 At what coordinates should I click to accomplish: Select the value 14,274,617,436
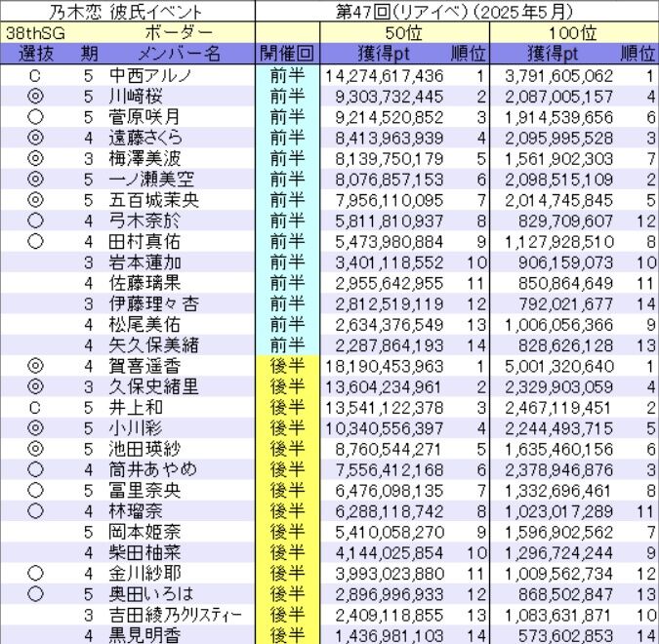(384, 76)
